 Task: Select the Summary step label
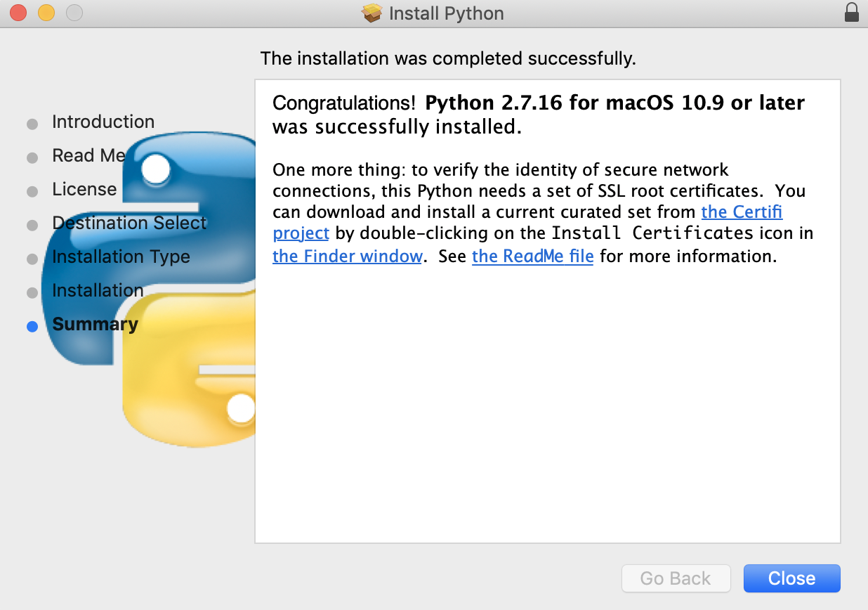(95, 324)
